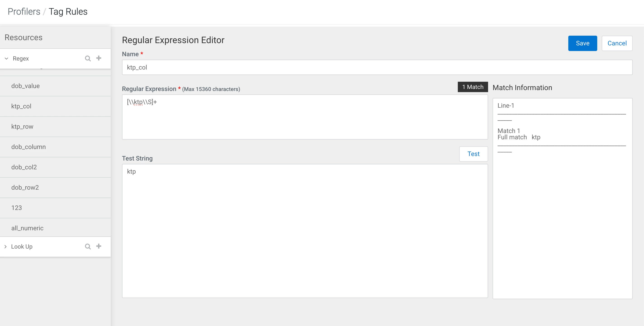Expand the Look Up section
644x326 pixels.
point(5,247)
